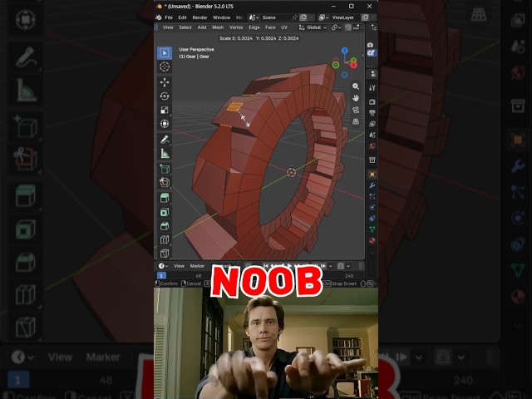Image resolution: width=532 pixels, height=399 pixels.
Task: Open the timeline Marker menu
Action: coord(197,266)
